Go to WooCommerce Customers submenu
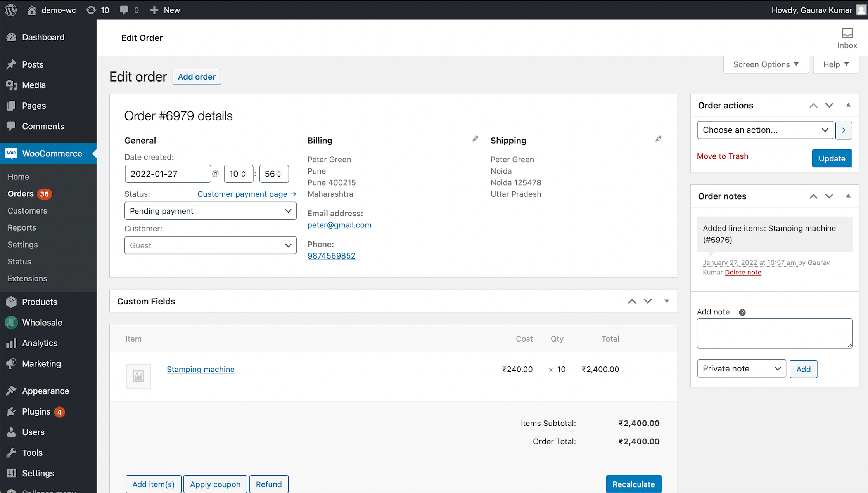The width and height of the screenshot is (868, 493). tap(27, 210)
